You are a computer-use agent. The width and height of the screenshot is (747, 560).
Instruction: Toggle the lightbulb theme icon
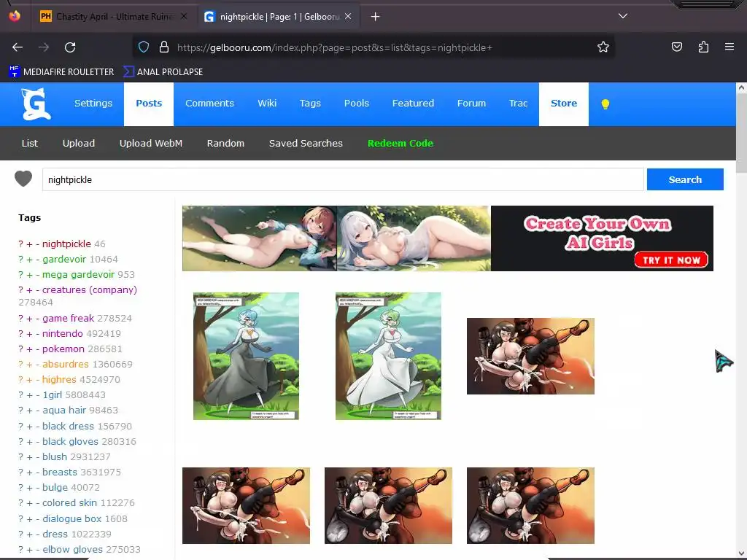[605, 104]
